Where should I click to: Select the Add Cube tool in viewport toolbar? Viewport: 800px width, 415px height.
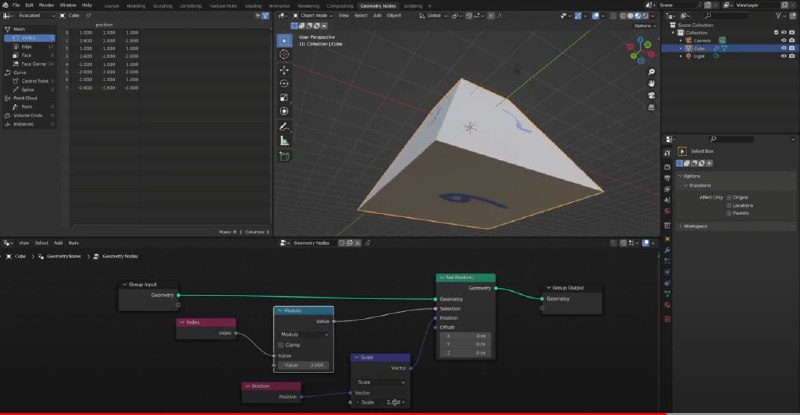(x=284, y=156)
